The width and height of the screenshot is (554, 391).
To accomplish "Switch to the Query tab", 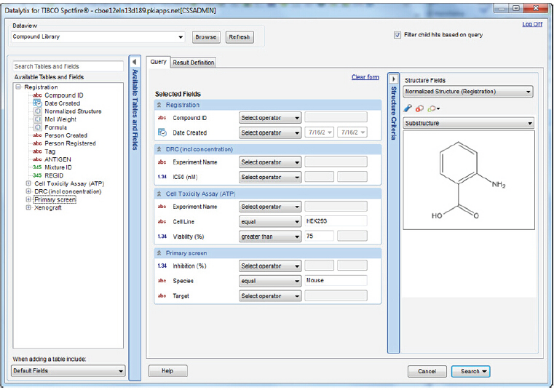I will point(158,62).
